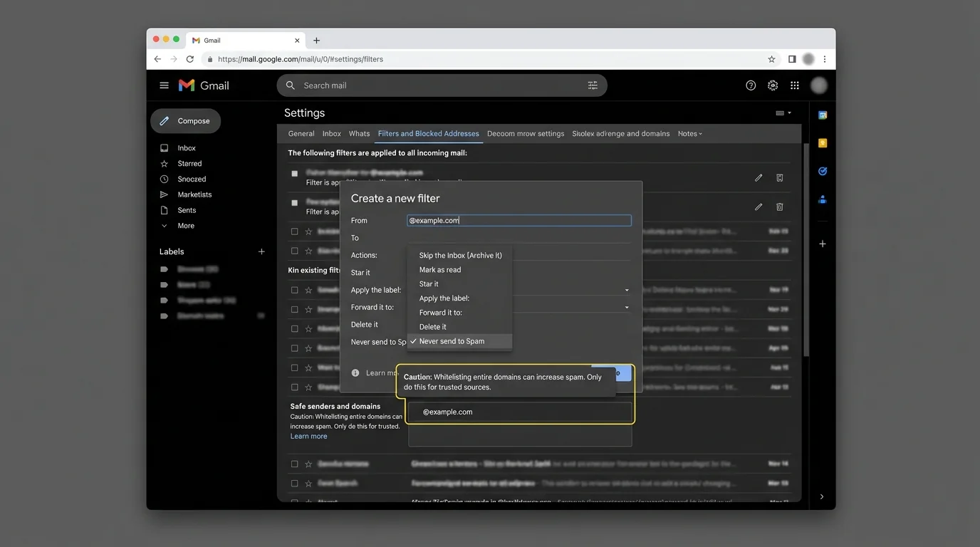
Task: Check the second filter's checkbox
Action: point(294,203)
